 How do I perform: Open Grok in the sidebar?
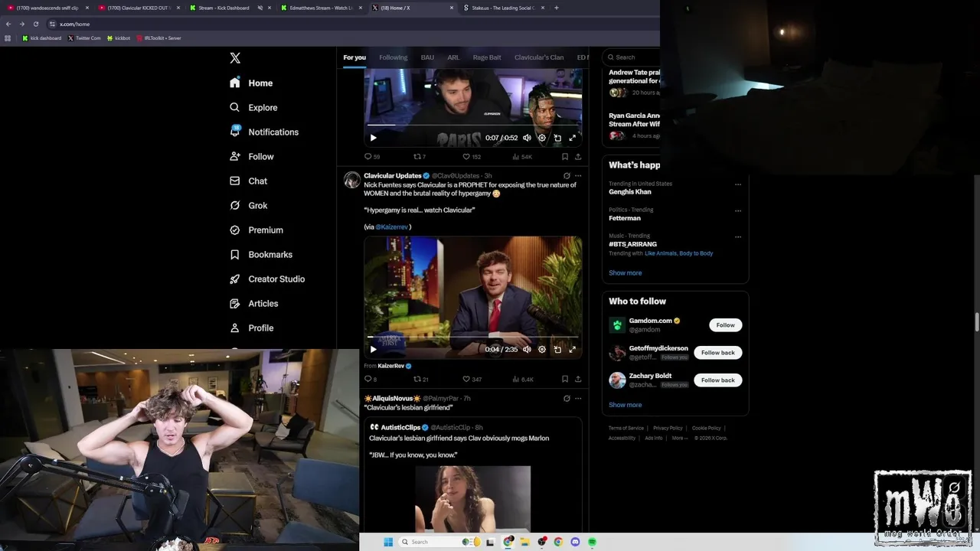[248, 205]
